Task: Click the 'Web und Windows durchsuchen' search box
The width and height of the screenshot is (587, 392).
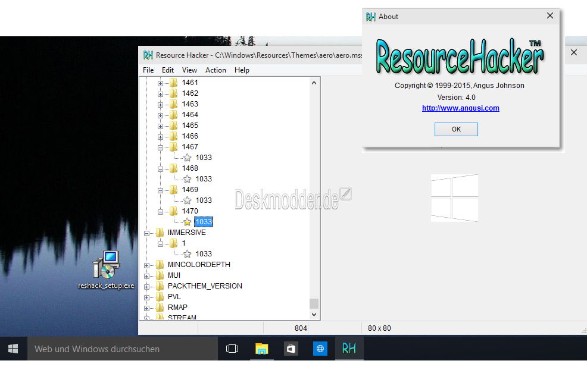Action: coord(123,349)
